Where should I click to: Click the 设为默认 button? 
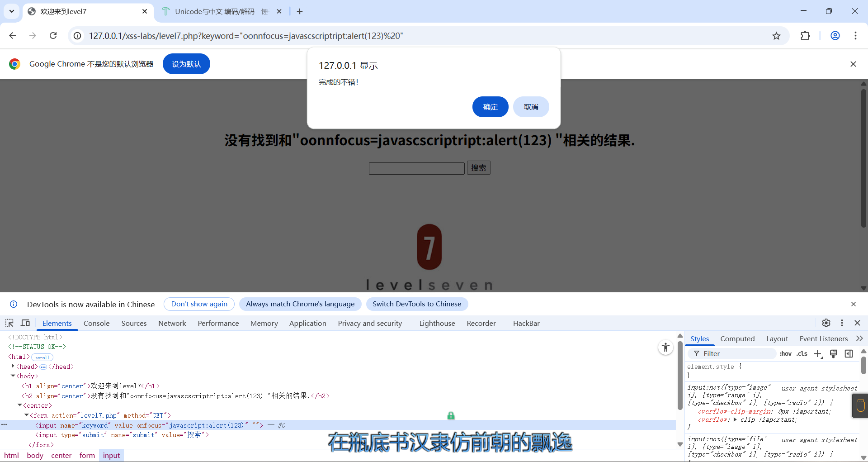coord(186,64)
